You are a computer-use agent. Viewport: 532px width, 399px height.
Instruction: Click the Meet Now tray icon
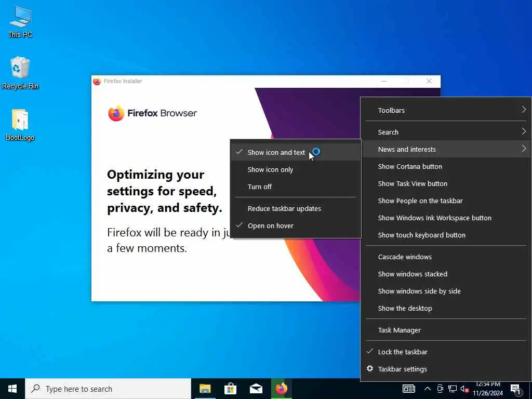(440, 389)
